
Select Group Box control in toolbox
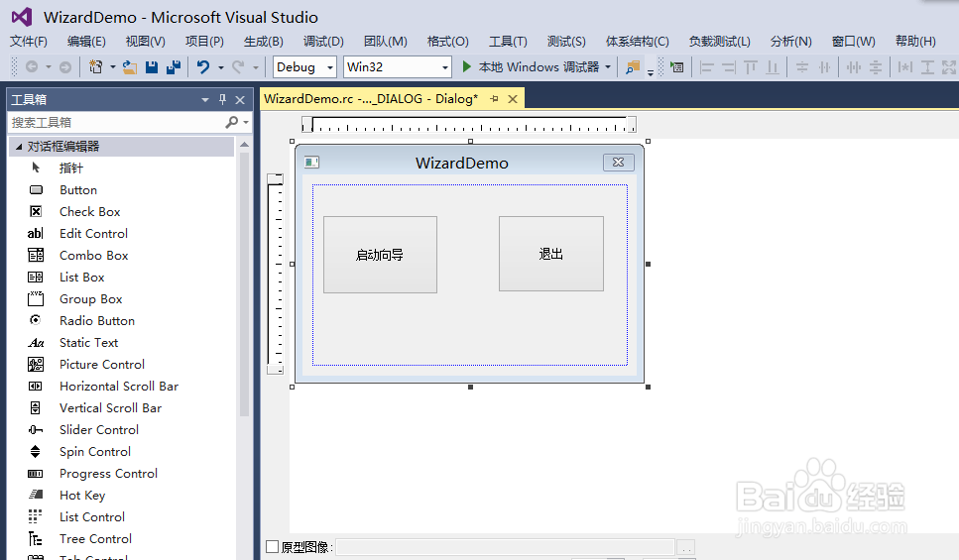[121, 299]
